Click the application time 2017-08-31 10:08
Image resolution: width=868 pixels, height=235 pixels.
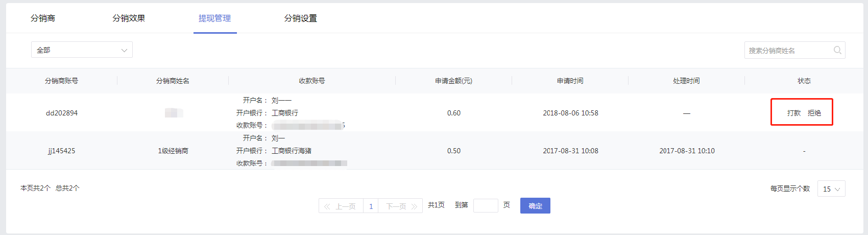tap(570, 151)
